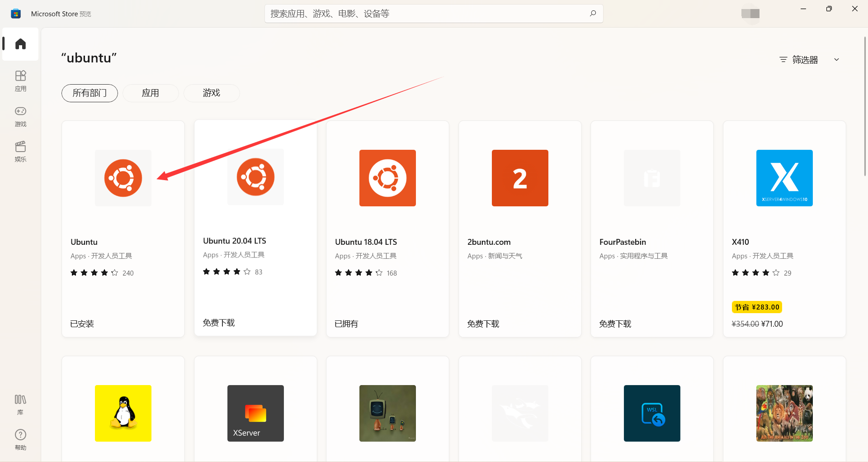Open the retro TV robots app
Viewport: 868px width, 462px height.
387,413
